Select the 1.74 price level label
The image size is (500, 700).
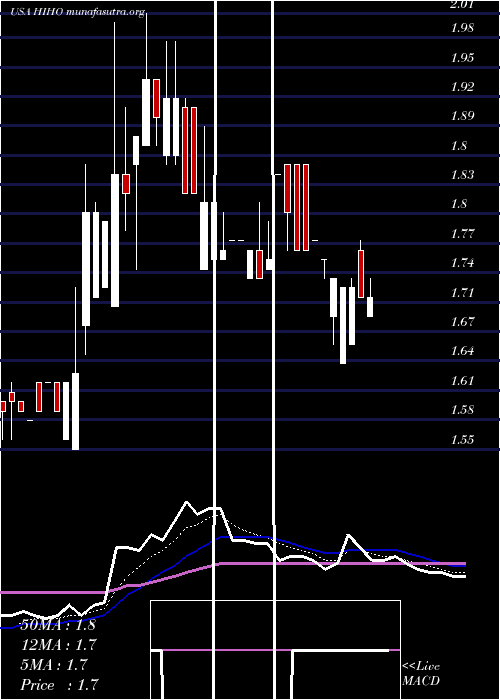coord(462,262)
